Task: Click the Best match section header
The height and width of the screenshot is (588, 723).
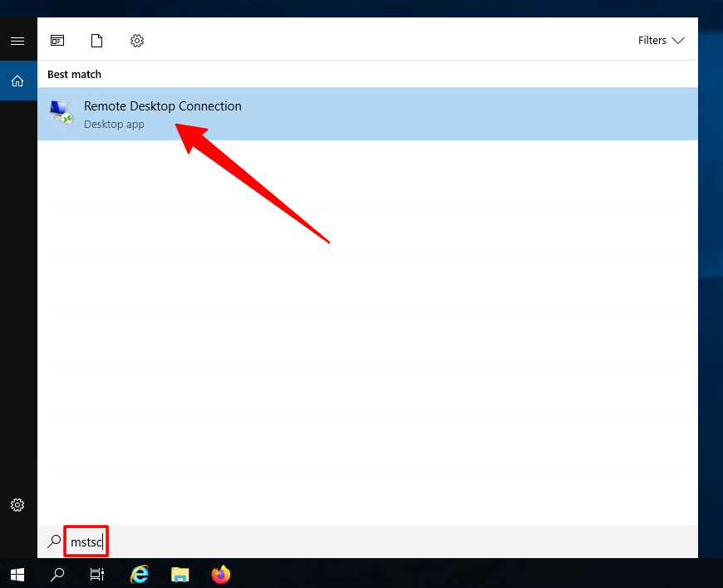Action: click(x=74, y=75)
